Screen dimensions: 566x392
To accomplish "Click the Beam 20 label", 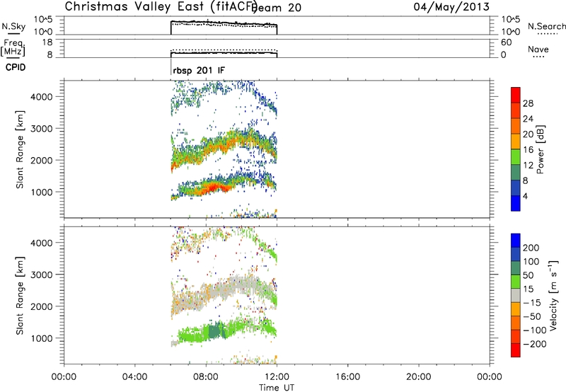I will click(x=276, y=8).
